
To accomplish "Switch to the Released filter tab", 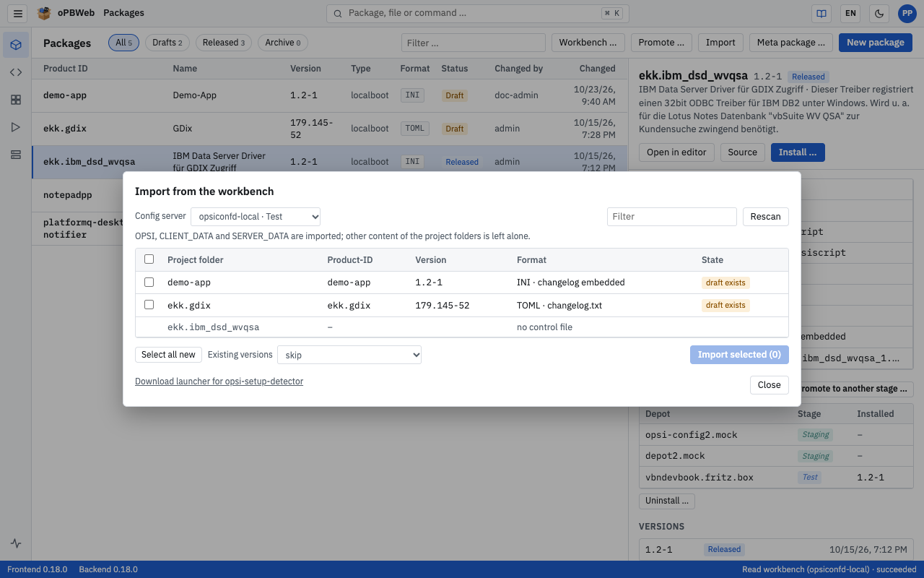I will pyautogui.click(x=224, y=43).
